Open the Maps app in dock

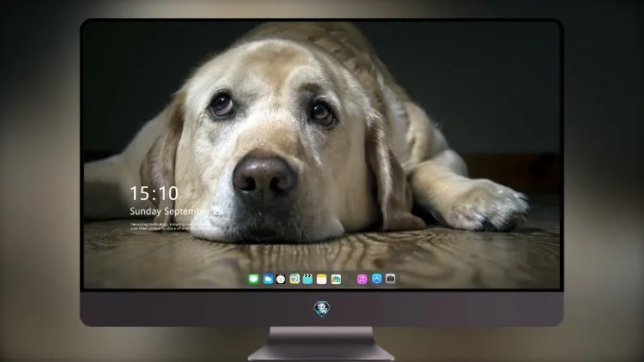point(295,280)
